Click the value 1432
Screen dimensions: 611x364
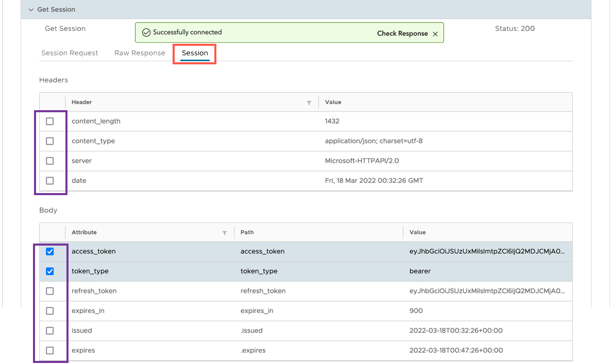pos(332,121)
